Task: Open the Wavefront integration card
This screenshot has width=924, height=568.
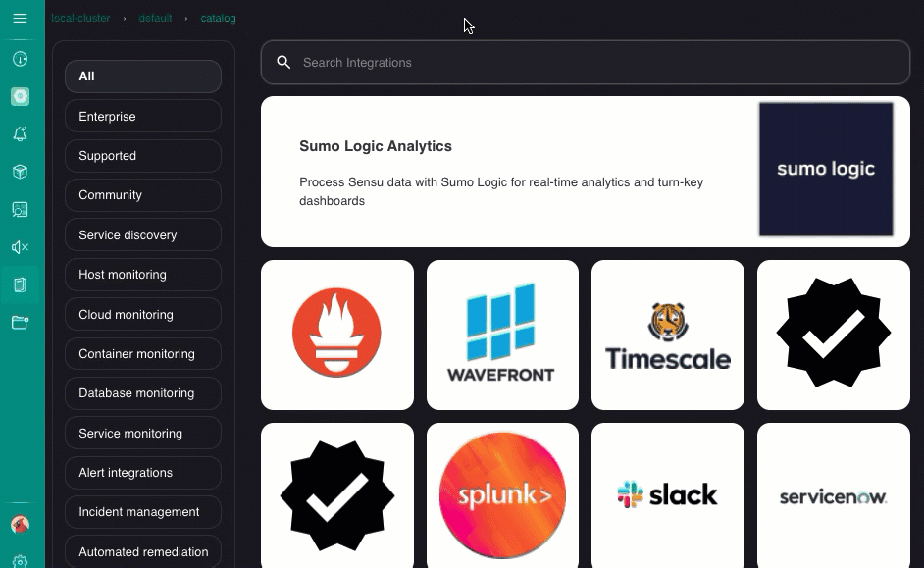Action: coord(502,335)
